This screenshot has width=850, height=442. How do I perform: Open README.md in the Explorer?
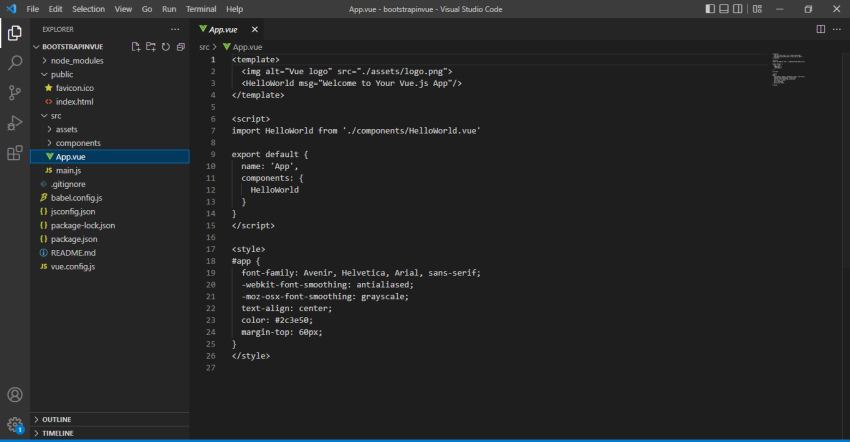click(110, 253)
